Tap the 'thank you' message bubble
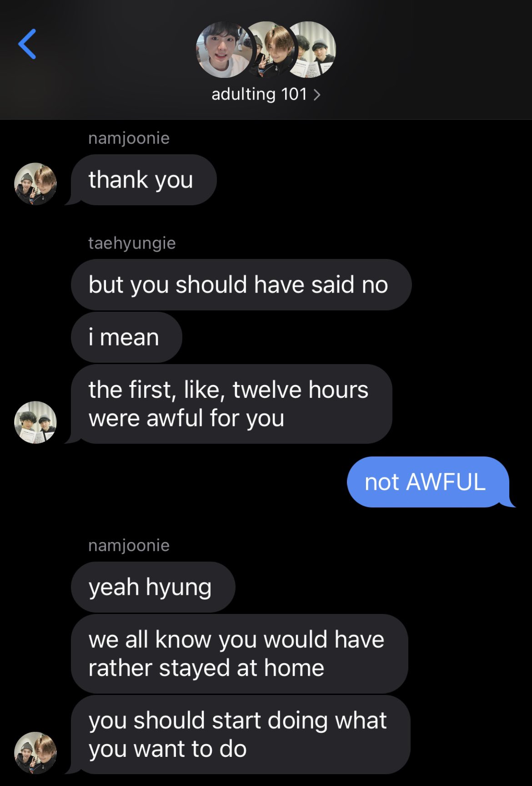The image size is (532, 786). coord(144,180)
